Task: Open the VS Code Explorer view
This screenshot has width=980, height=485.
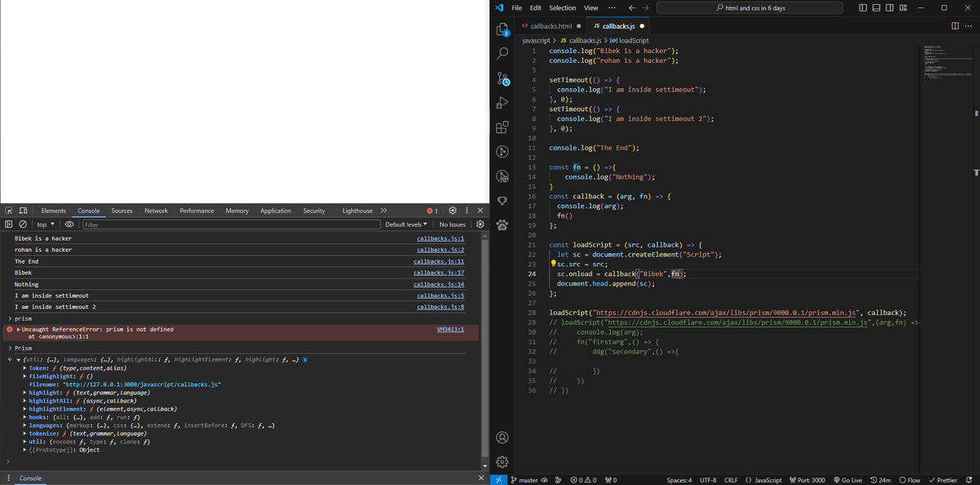Action: 503,29
